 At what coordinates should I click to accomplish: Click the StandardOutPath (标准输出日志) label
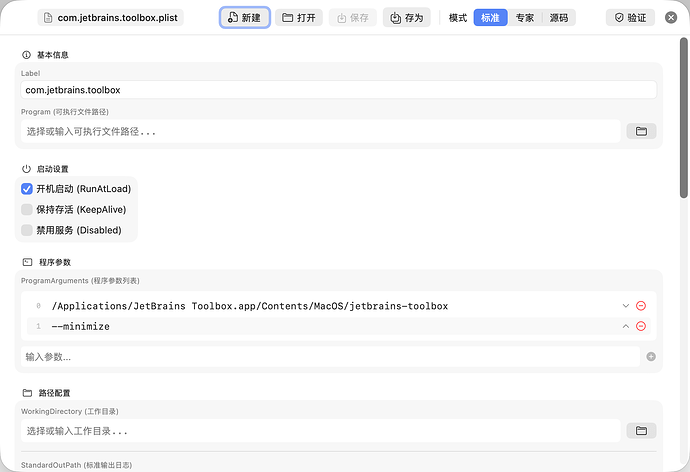pyautogui.click(x=77, y=465)
